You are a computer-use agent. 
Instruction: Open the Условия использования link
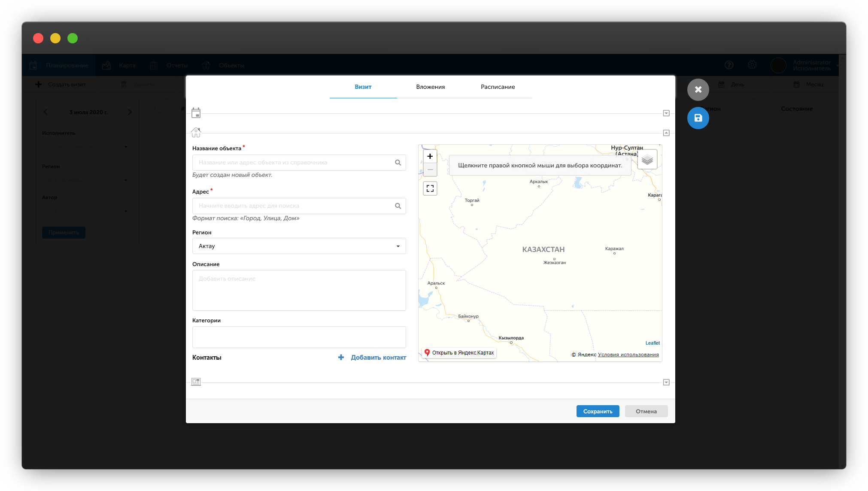coord(628,355)
